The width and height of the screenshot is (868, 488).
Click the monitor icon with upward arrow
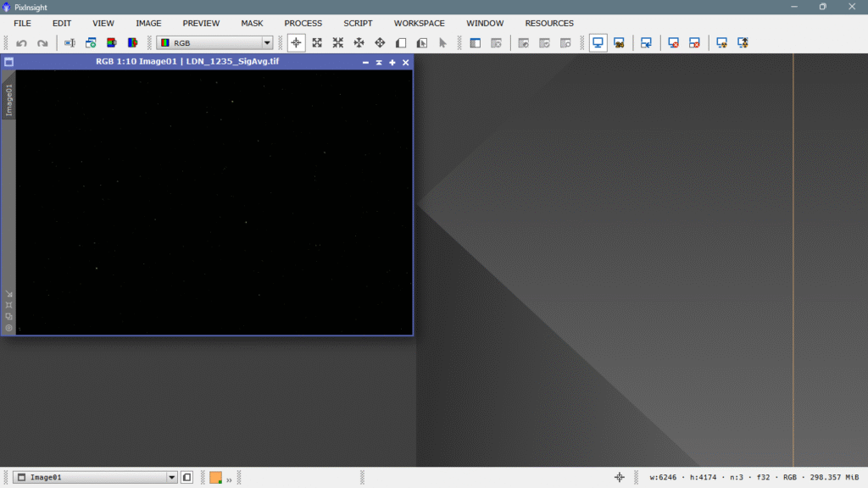743,43
